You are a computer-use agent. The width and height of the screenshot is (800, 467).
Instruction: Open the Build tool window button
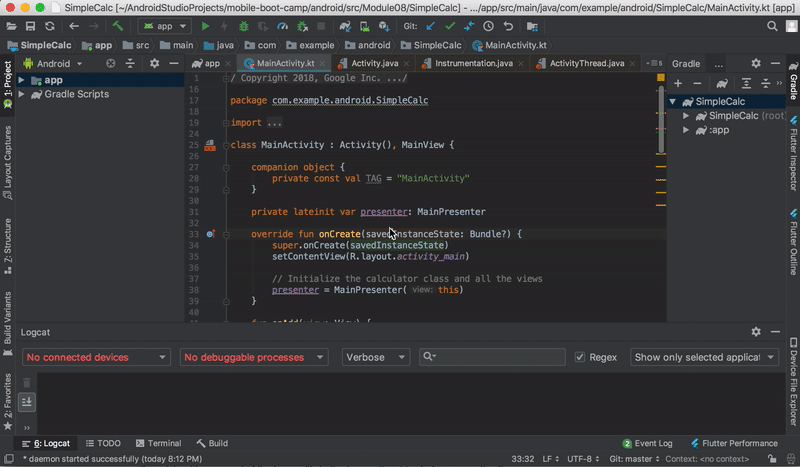pyautogui.click(x=213, y=443)
